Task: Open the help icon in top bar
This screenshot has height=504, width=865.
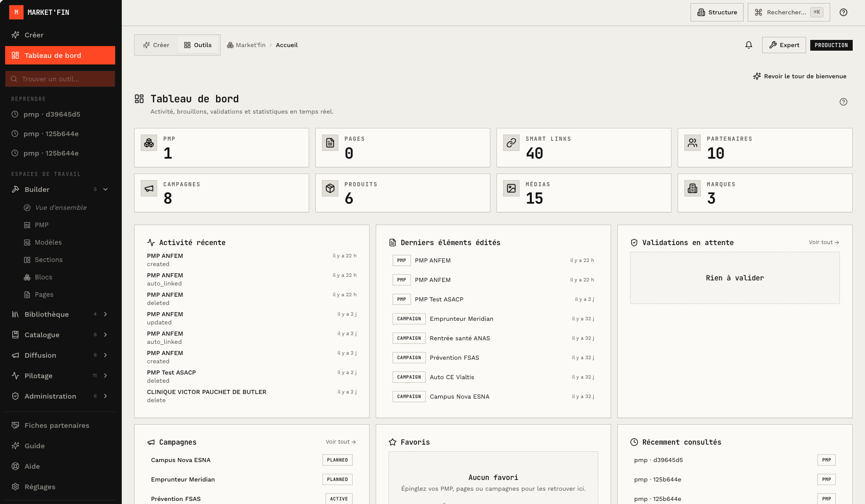Action: click(844, 12)
